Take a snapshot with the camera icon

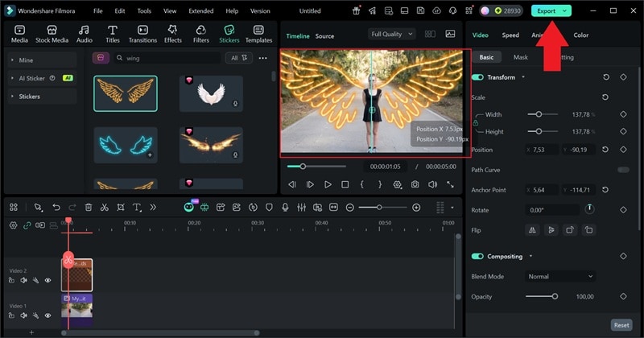[415, 184]
